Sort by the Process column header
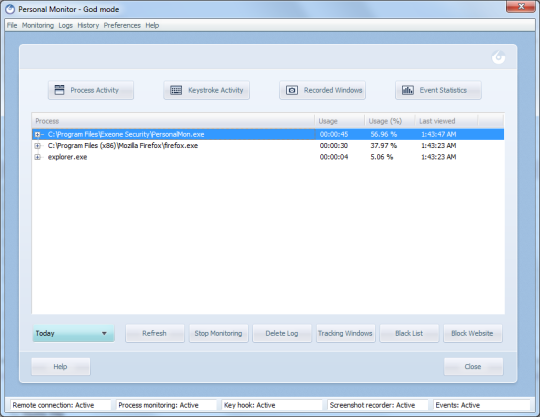The height and width of the screenshot is (417, 540). (173, 121)
